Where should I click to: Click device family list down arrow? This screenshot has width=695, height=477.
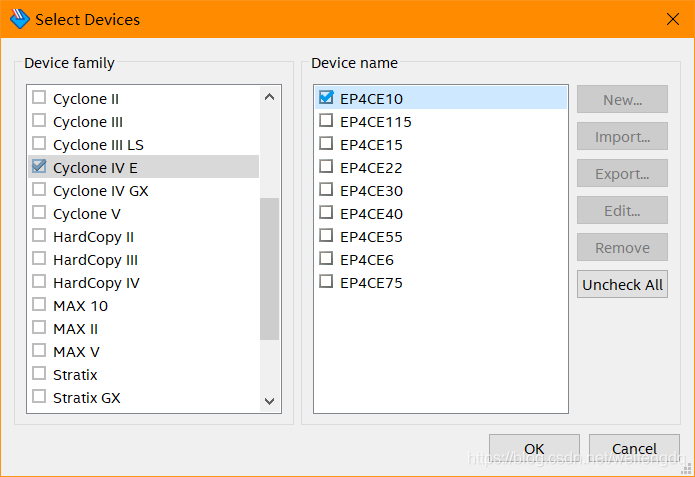269,402
